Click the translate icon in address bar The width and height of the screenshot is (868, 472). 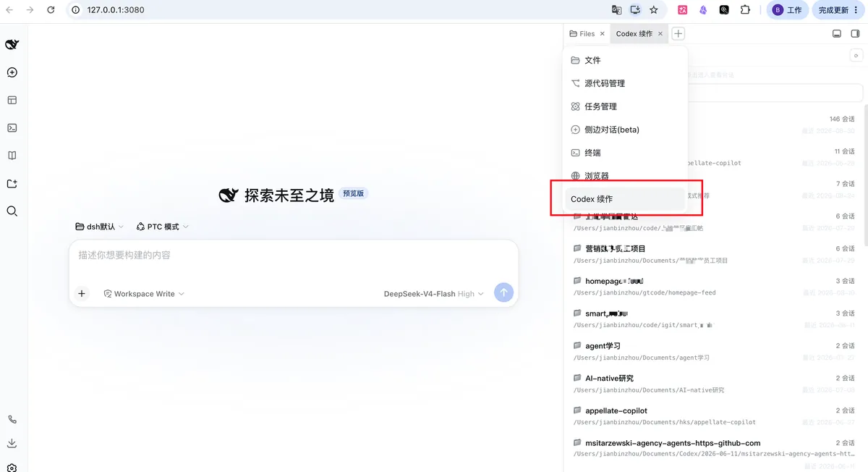tap(616, 10)
